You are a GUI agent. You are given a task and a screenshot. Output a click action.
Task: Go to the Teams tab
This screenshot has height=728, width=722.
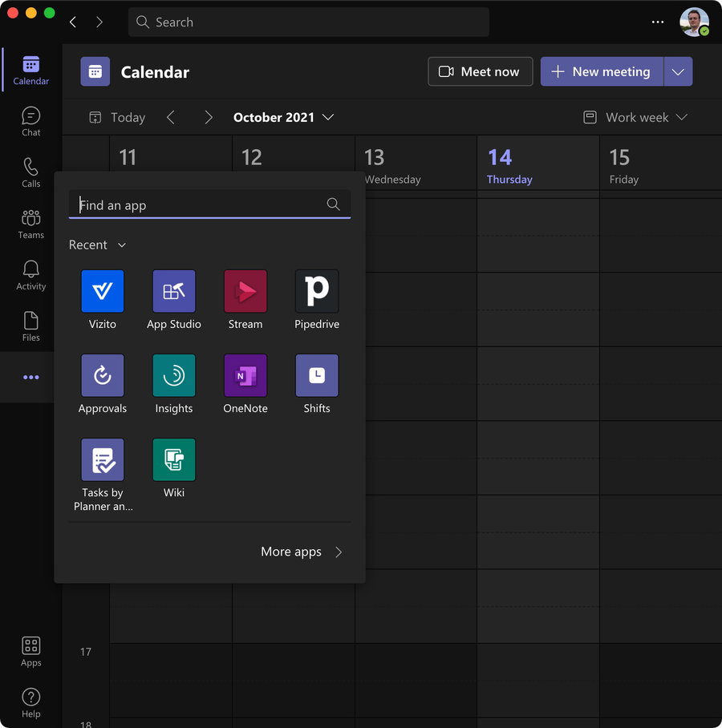[x=30, y=224]
